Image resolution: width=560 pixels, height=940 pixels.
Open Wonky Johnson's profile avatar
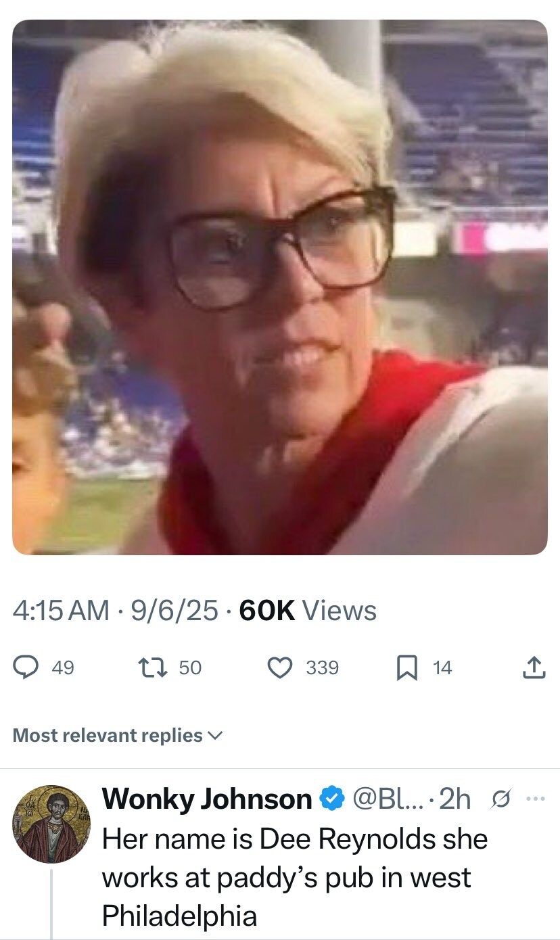51,824
